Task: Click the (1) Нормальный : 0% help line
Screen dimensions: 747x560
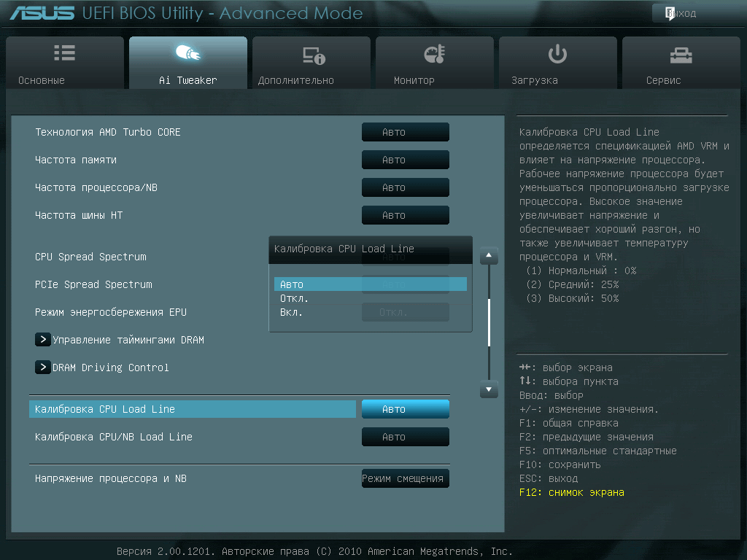Action: point(581,271)
